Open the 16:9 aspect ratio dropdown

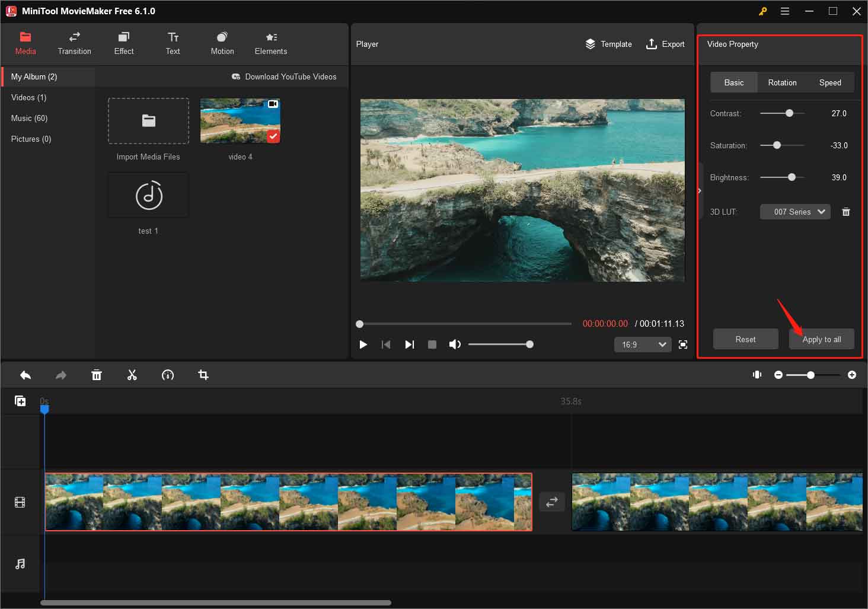pos(642,344)
